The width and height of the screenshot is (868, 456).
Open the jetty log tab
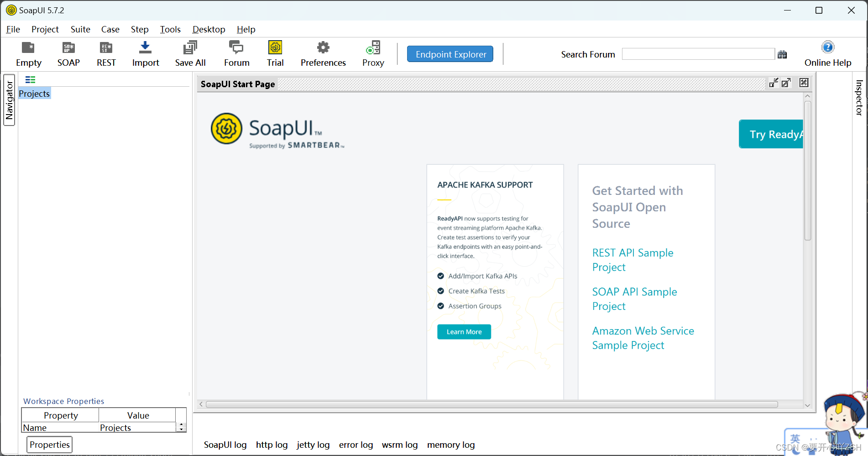pyautogui.click(x=313, y=445)
